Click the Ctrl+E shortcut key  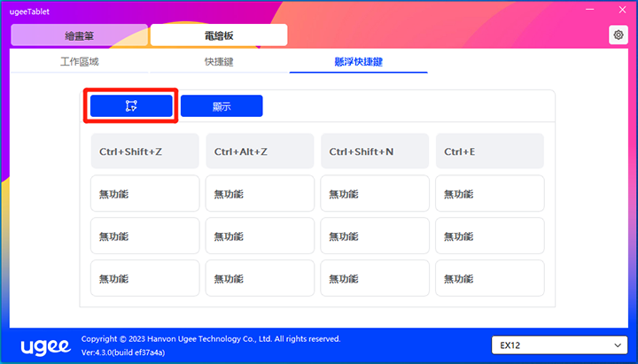pyautogui.click(x=489, y=151)
